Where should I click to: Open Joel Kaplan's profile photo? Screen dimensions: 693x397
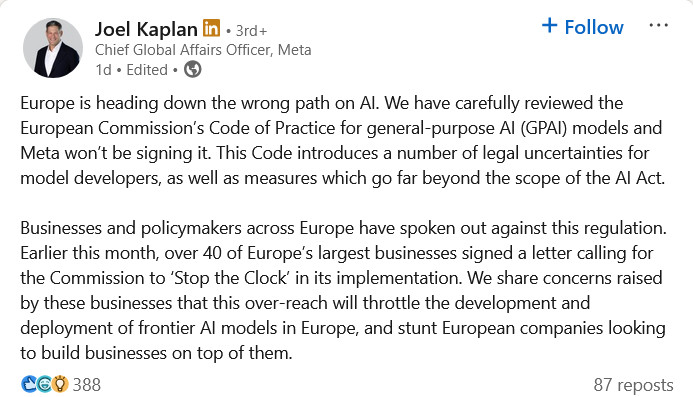pyautogui.click(x=53, y=48)
